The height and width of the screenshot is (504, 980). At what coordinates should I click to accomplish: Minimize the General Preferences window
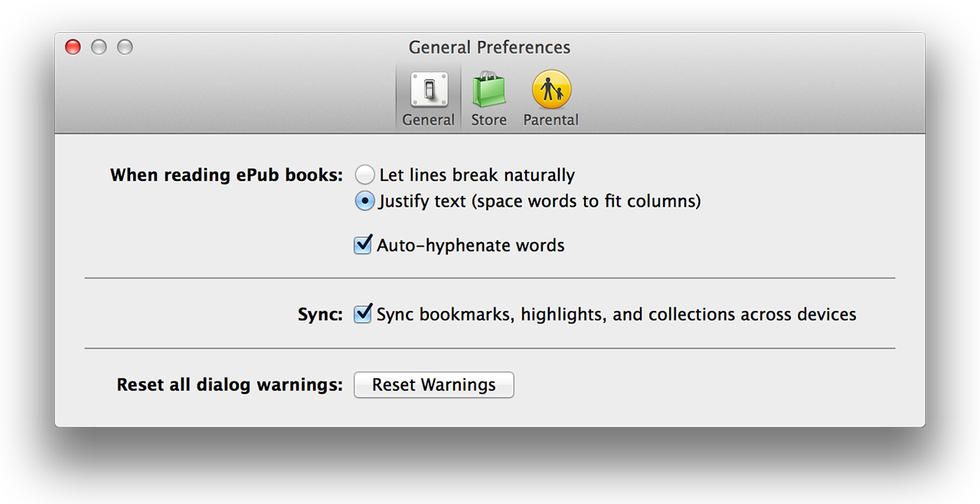coord(99,47)
